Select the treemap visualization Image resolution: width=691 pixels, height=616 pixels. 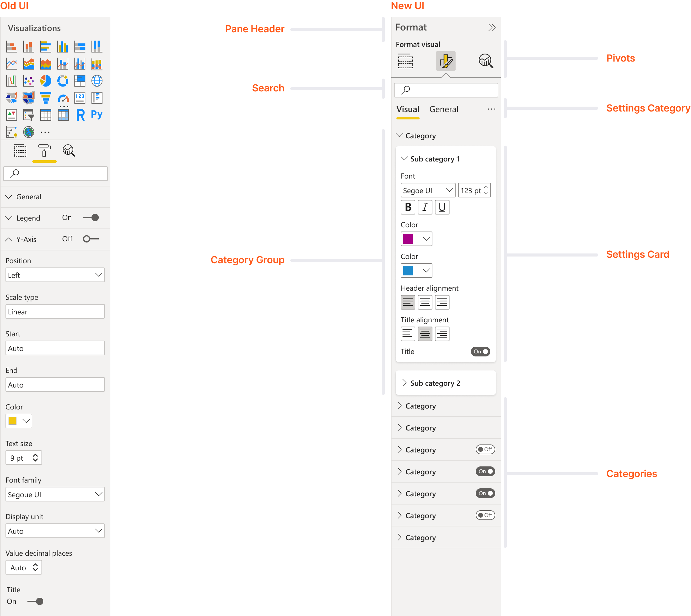point(80,81)
